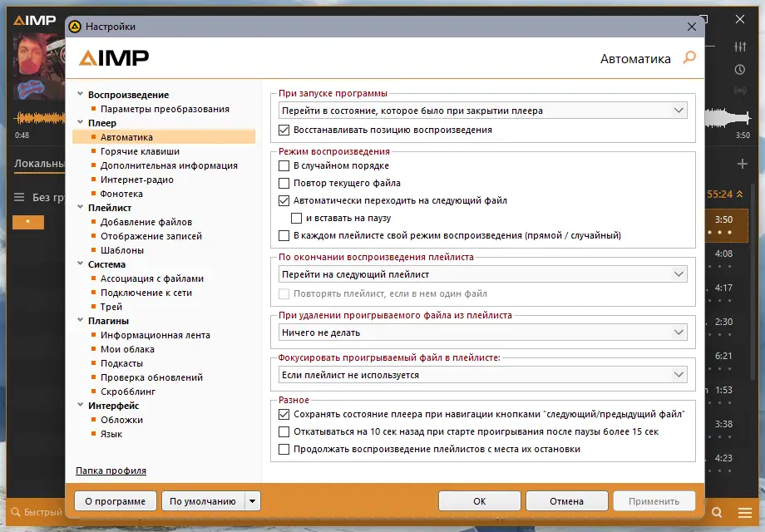Click the quick search magnifier at bottom left
765x532 pixels.
click(x=16, y=512)
